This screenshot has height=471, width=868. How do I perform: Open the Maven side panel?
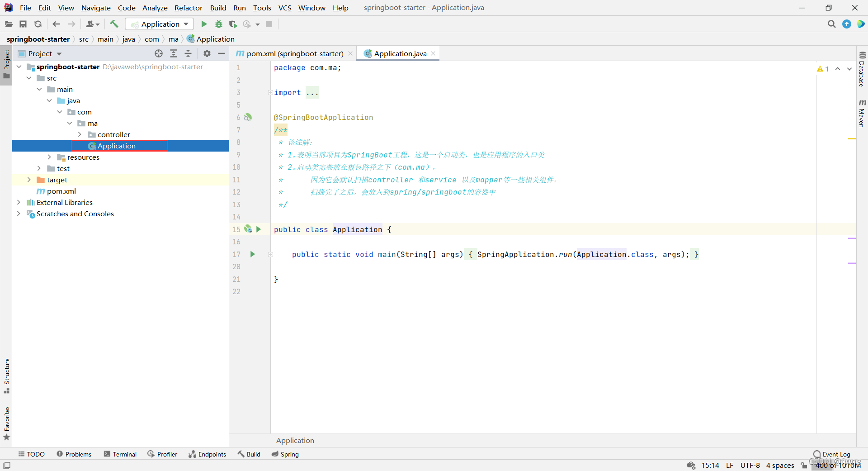[x=862, y=113]
